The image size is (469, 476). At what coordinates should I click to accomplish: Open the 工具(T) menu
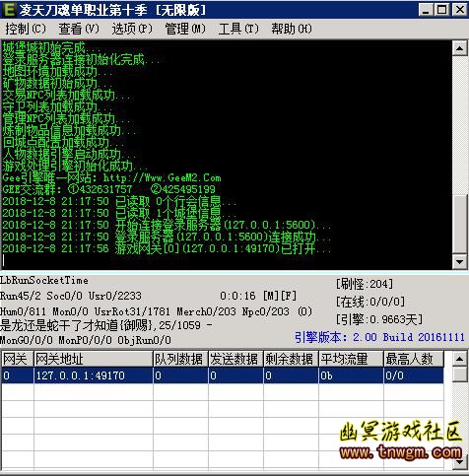point(238,29)
